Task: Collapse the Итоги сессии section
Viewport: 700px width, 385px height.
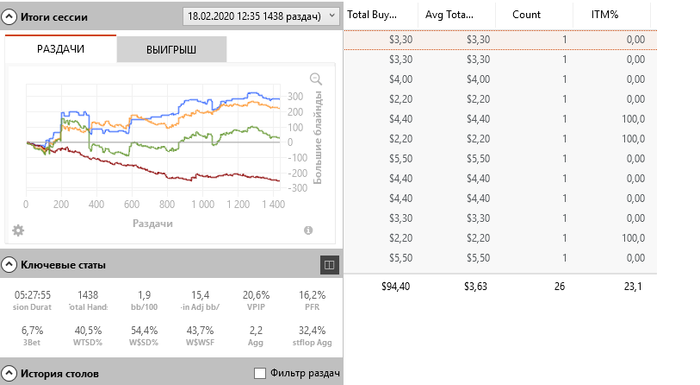Action: tap(9, 17)
